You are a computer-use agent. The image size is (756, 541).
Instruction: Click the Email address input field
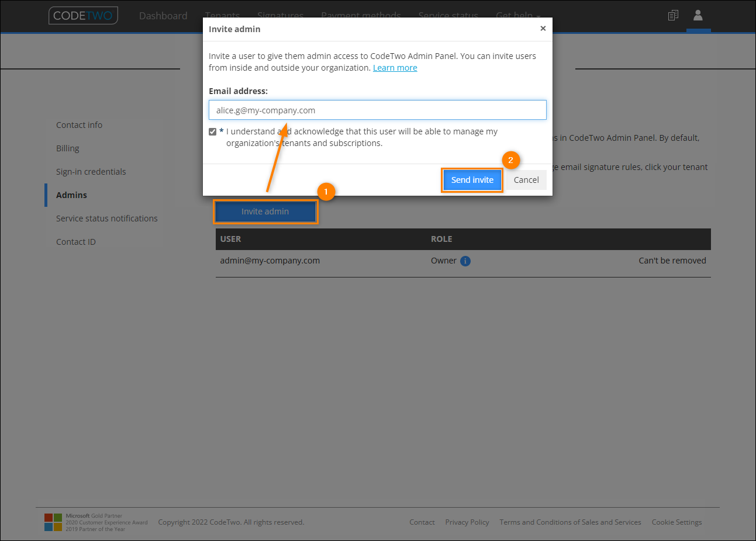pos(378,110)
